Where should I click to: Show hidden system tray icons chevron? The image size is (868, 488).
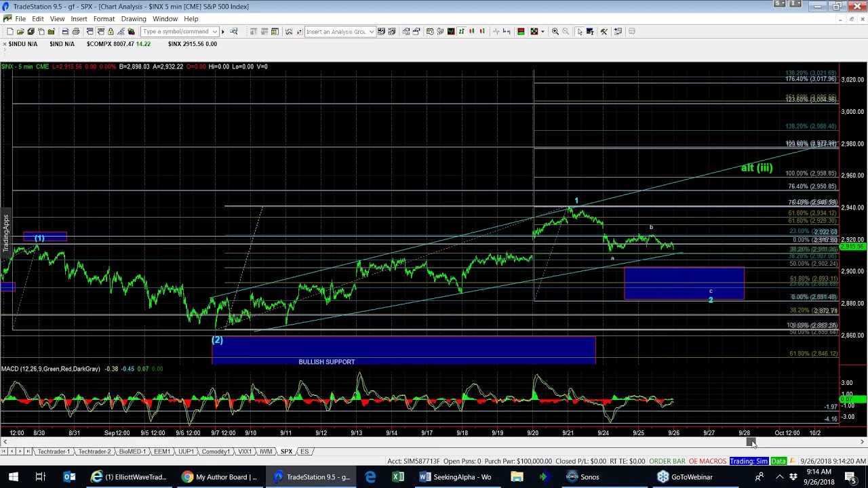pyautogui.click(x=778, y=476)
